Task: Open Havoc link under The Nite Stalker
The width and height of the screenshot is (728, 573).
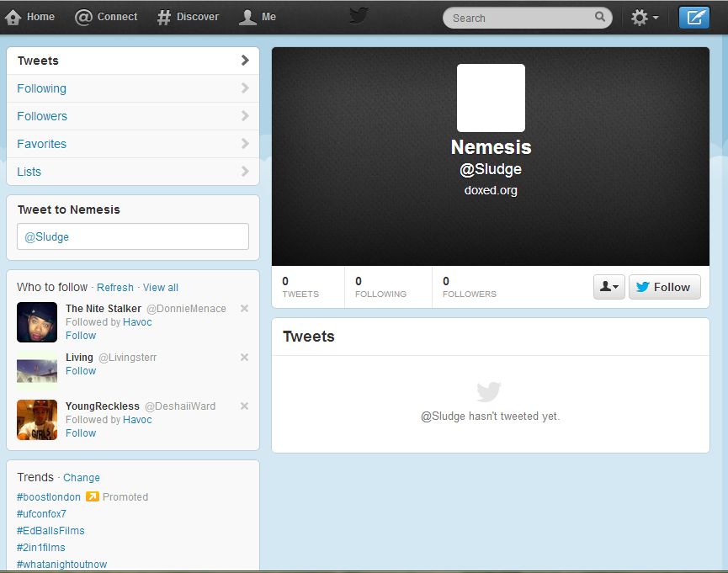Action: [137, 321]
